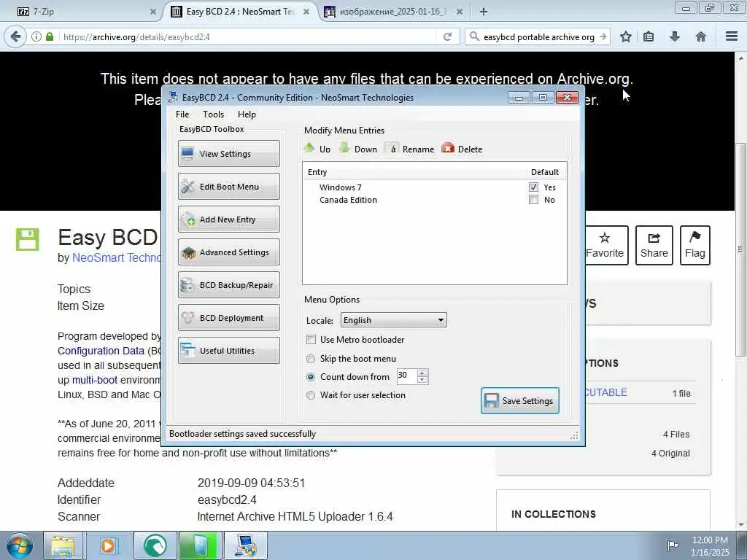
Task: Show bookmarks list icon
Action: pyautogui.click(x=649, y=36)
